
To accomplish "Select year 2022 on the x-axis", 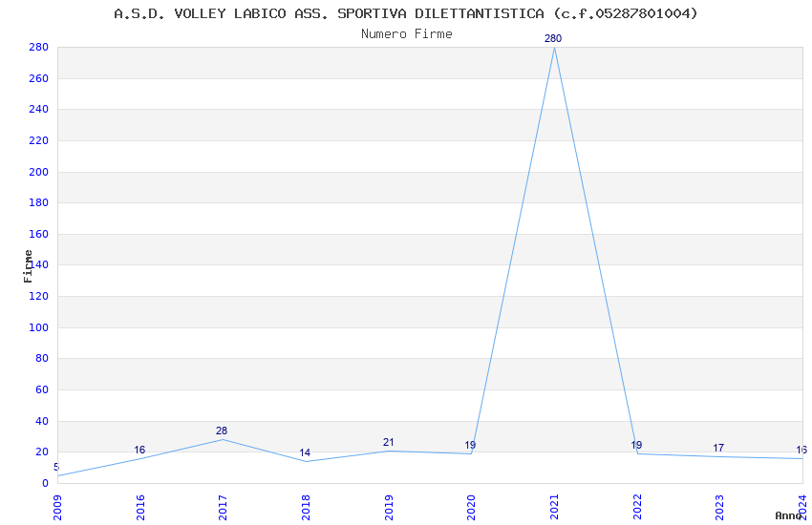I will pyautogui.click(x=637, y=508).
